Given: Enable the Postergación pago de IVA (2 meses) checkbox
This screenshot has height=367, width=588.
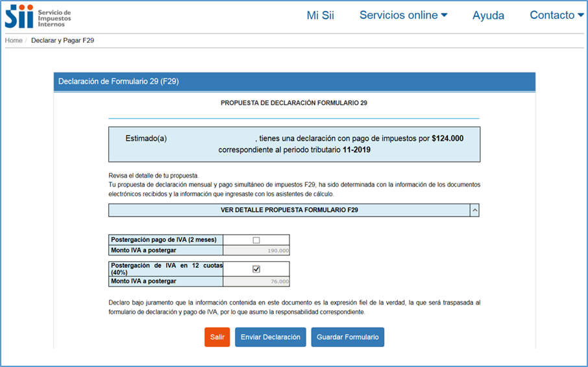Looking at the screenshot, I should click(x=256, y=240).
